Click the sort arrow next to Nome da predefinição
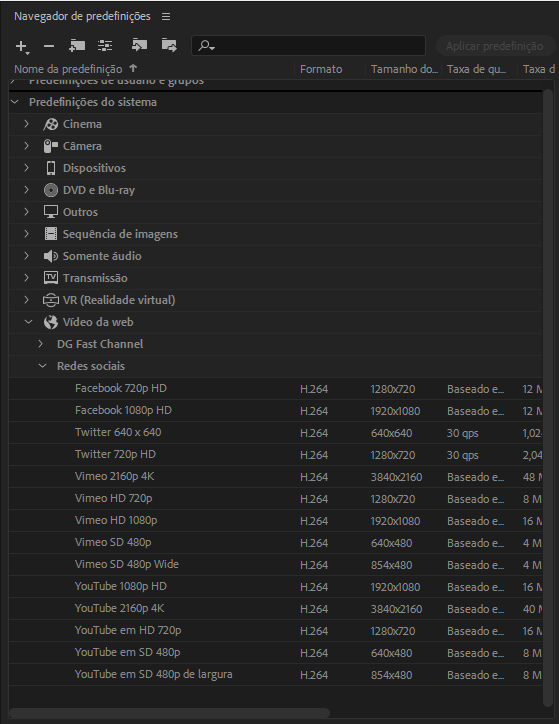559x724 pixels. coord(133,68)
